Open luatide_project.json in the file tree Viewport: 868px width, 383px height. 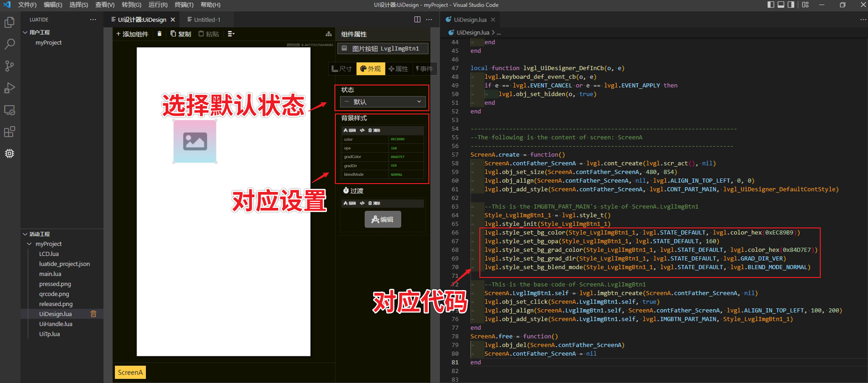[65, 264]
